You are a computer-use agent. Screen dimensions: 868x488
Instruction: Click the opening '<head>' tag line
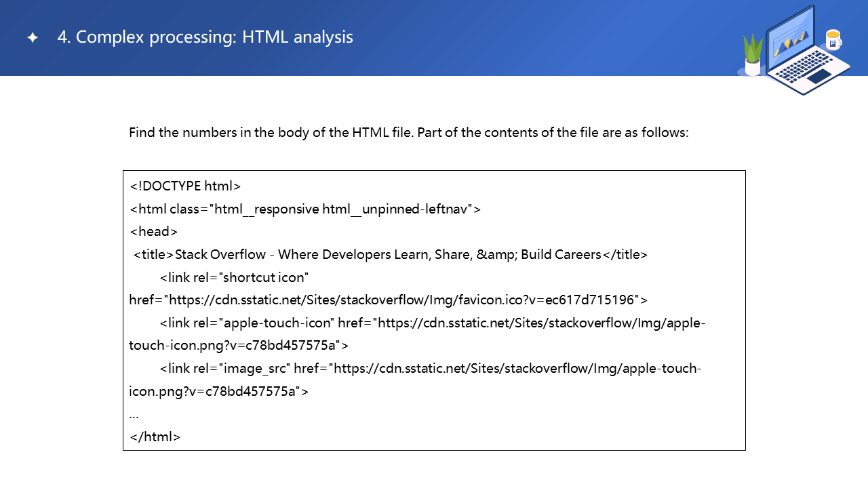[x=153, y=232]
